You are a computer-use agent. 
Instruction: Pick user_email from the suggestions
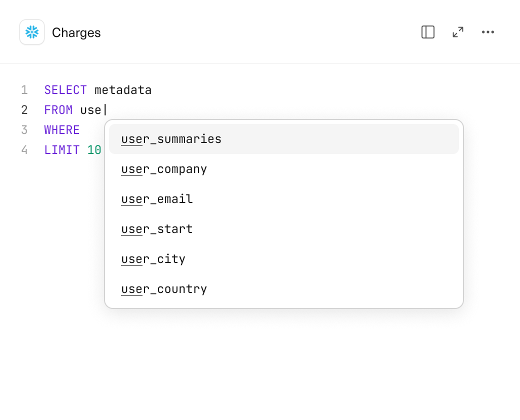[157, 199]
